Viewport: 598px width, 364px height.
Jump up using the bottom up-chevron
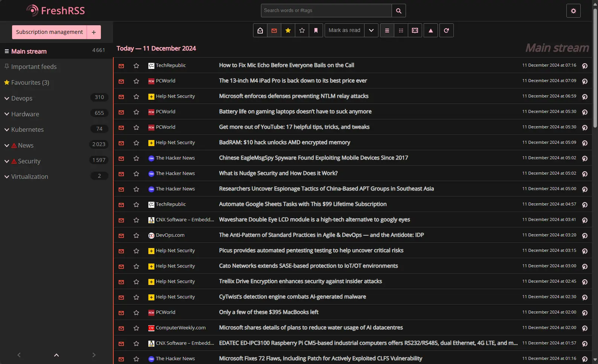[x=56, y=355]
